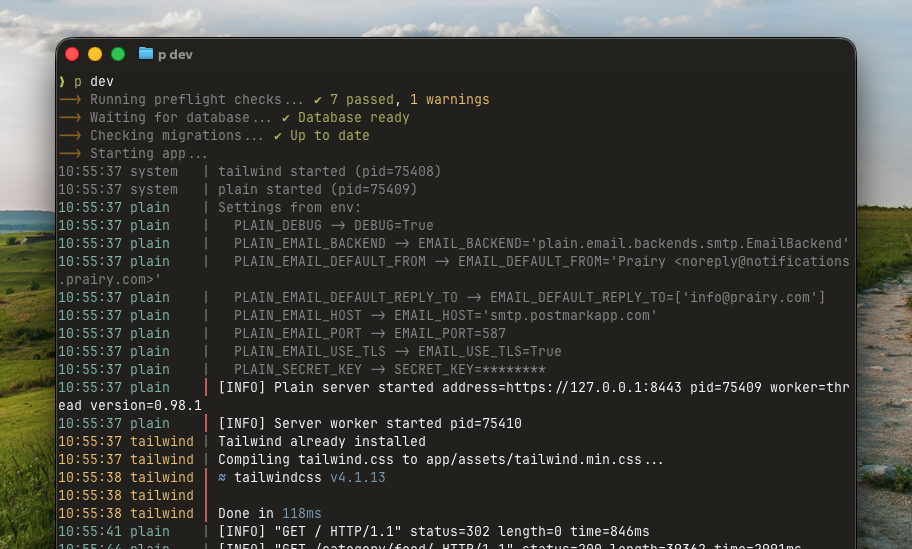Click the 'p dev' window title text

pyautogui.click(x=175, y=54)
